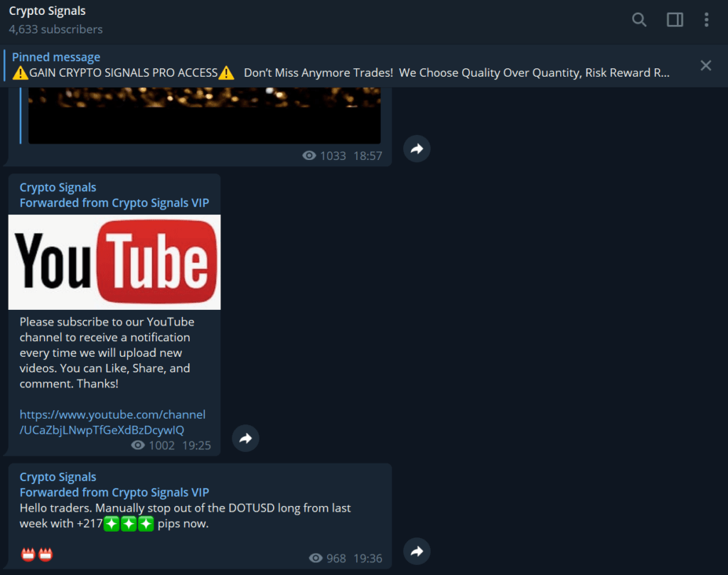Click the green sparkle emojis after +217
Screen dimensions: 728x575
(x=129, y=524)
